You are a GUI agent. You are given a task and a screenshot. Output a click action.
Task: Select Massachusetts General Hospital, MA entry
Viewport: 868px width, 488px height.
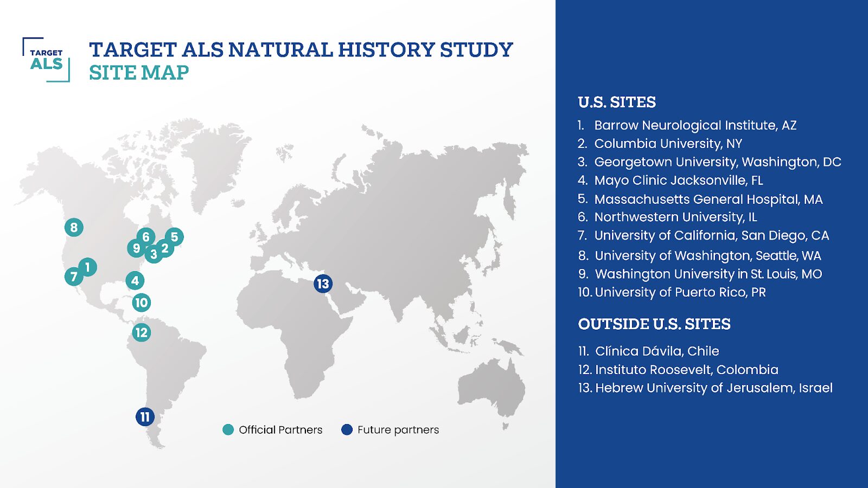tap(700, 200)
